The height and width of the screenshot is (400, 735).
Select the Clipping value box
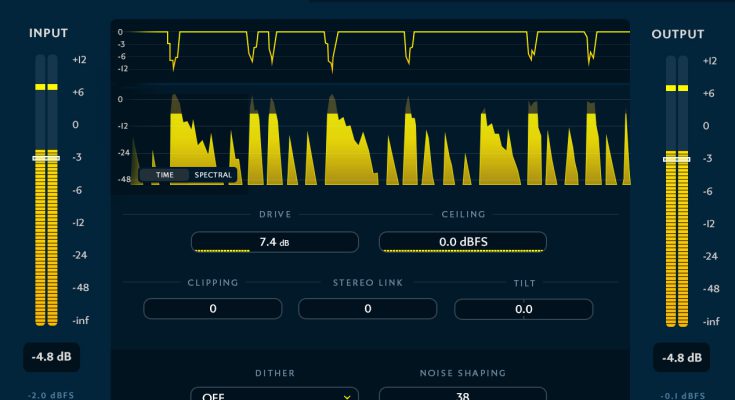tap(213, 309)
